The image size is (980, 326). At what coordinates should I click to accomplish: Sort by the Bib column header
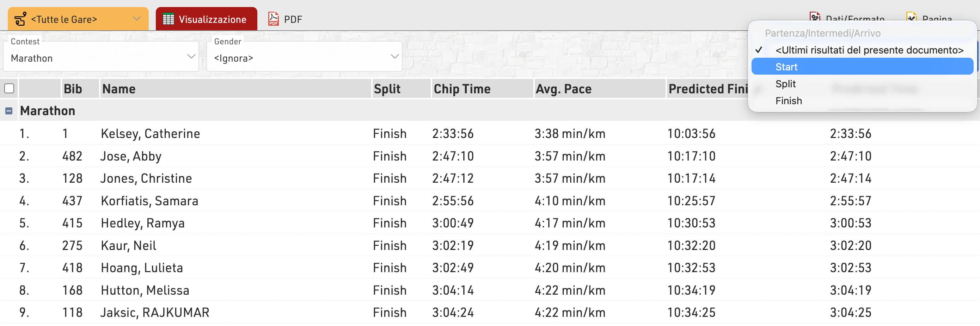(73, 89)
